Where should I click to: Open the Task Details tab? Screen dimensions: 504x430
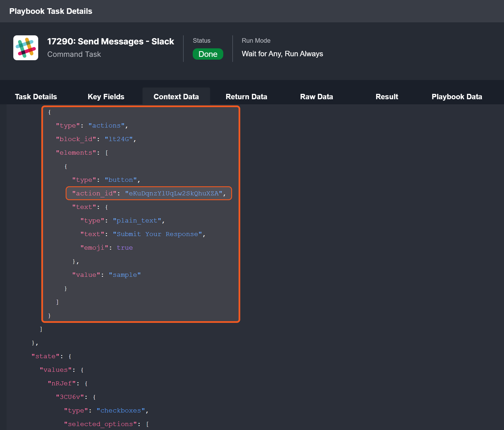pyautogui.click(x=36, y=97)
